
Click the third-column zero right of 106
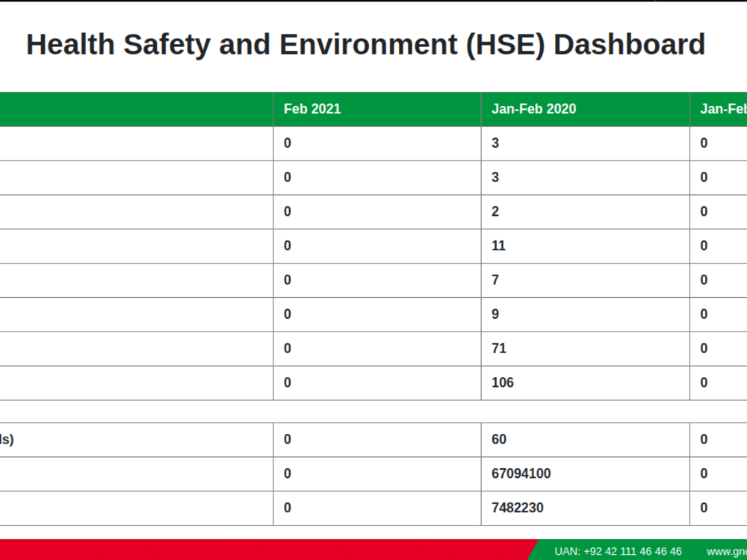704,383
